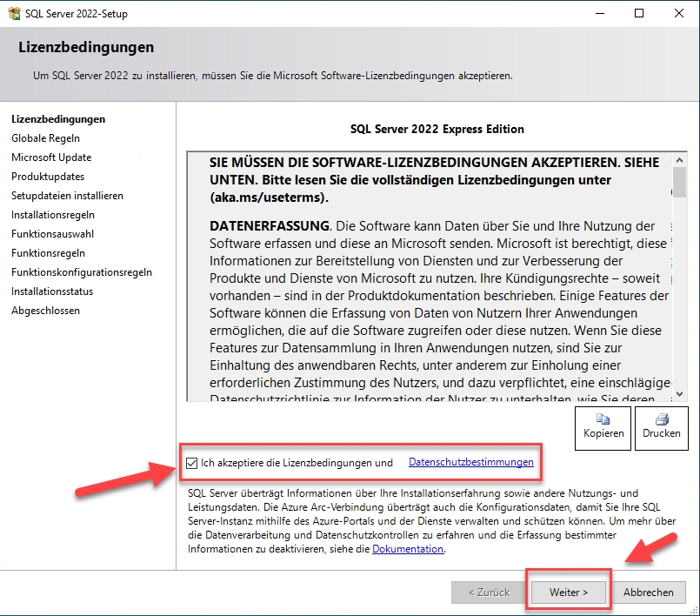
Task: Close the SQL Server 2022-Setup window
Action: [x=678, y=13]
